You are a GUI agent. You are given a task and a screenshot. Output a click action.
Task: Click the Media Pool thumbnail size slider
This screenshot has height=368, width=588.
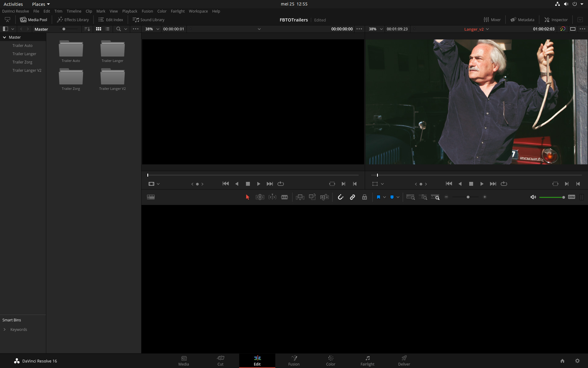coord(69,29)
